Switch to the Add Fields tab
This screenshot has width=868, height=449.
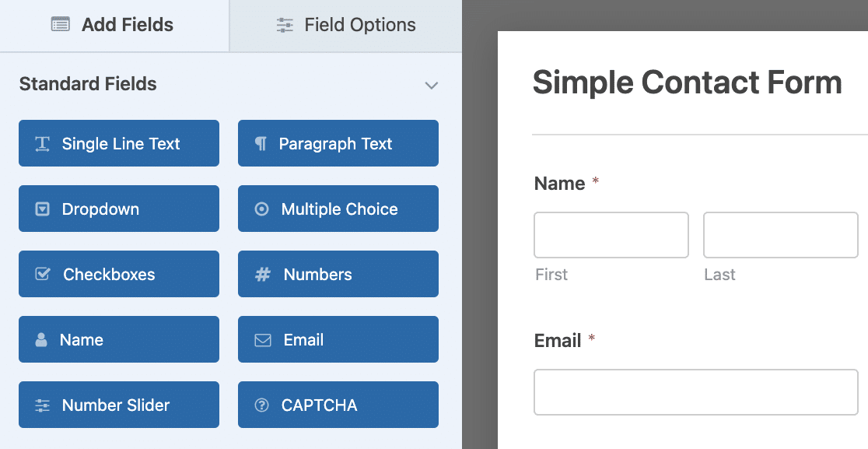114,25
